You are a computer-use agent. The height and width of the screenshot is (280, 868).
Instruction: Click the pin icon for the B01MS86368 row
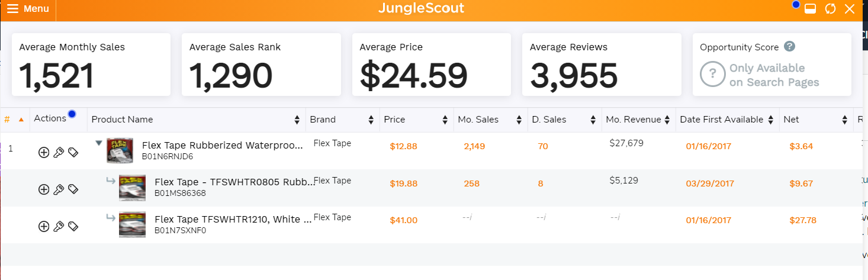[x=58, y=189]
